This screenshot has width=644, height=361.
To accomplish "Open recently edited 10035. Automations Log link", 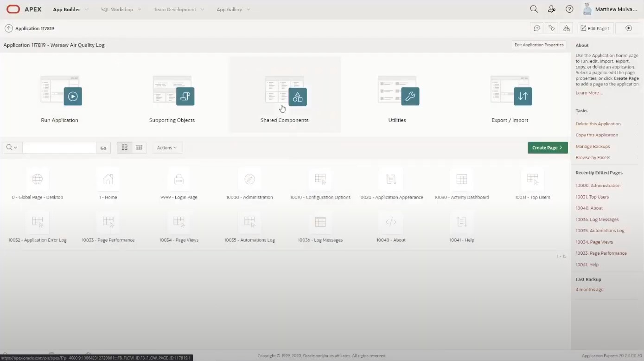I will [x=600, y=231].
